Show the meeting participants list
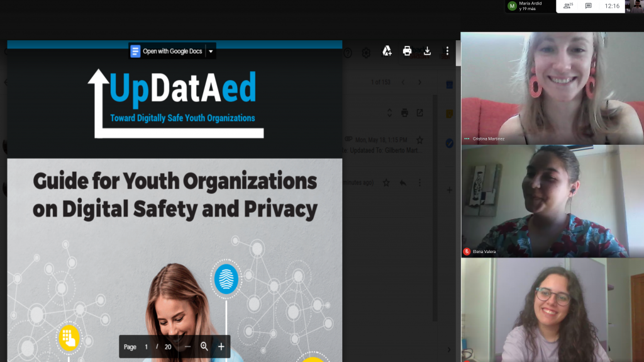644x362 pixels. point(569,6)
